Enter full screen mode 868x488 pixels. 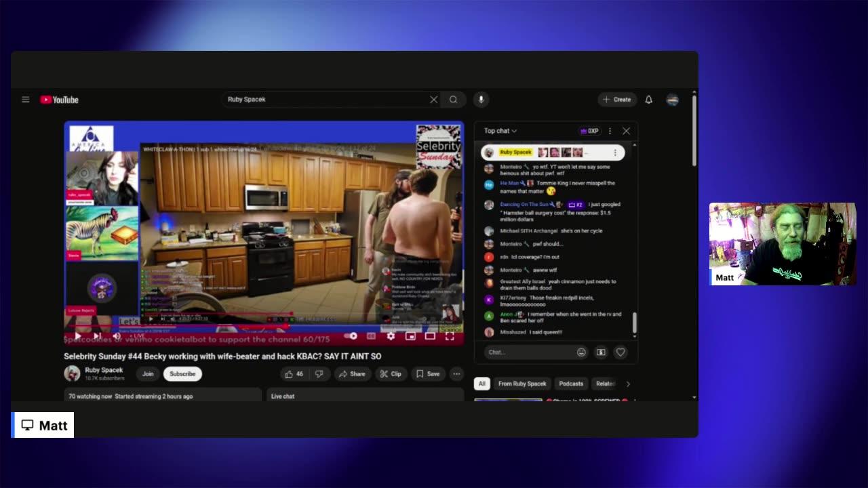pyautogui.click(x=450, y=336)
